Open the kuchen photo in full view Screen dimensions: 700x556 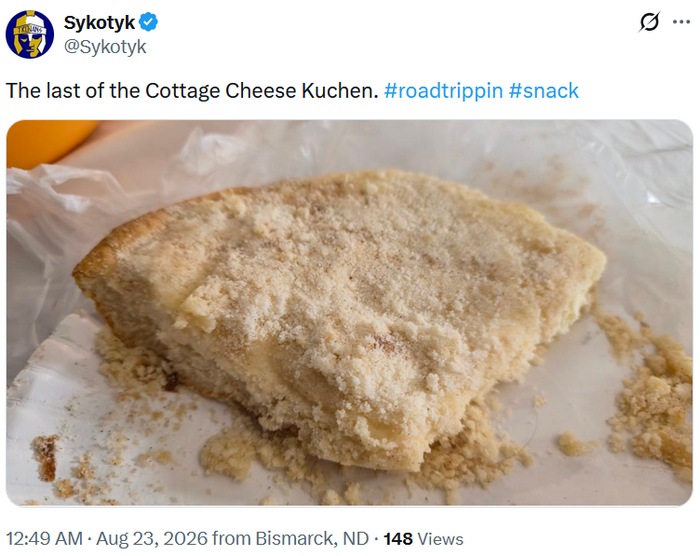click(x=350, y=313)
